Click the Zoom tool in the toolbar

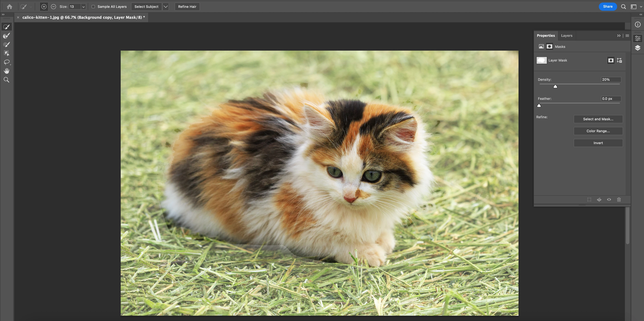tap(6, 80)
